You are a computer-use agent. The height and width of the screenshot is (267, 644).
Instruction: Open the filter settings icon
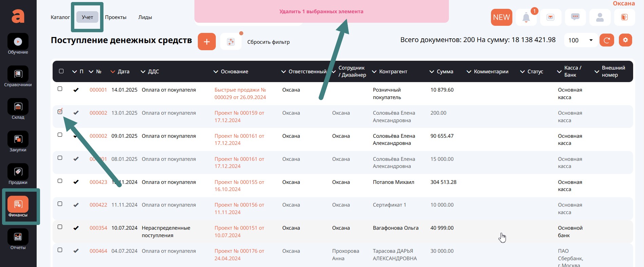(231, 42)
